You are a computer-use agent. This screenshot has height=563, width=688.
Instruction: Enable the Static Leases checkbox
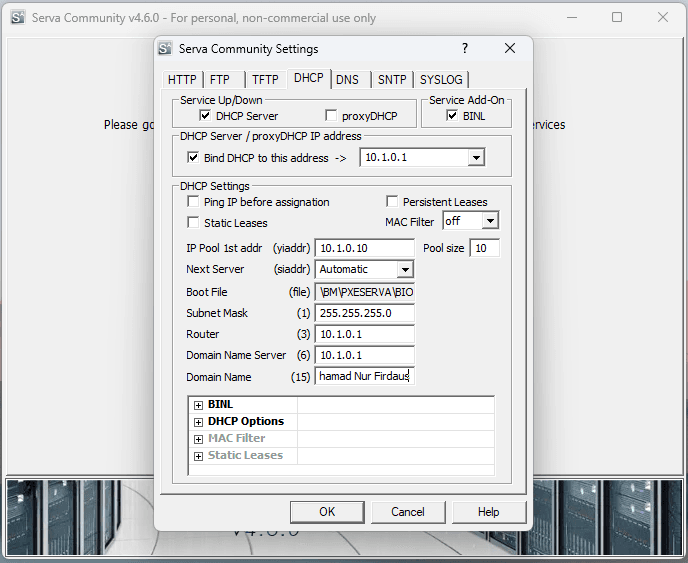click(x=194, y=223)
